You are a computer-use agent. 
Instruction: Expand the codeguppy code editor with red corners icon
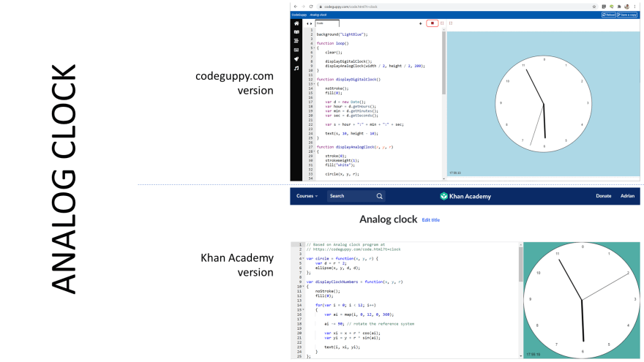click(442, 23)
